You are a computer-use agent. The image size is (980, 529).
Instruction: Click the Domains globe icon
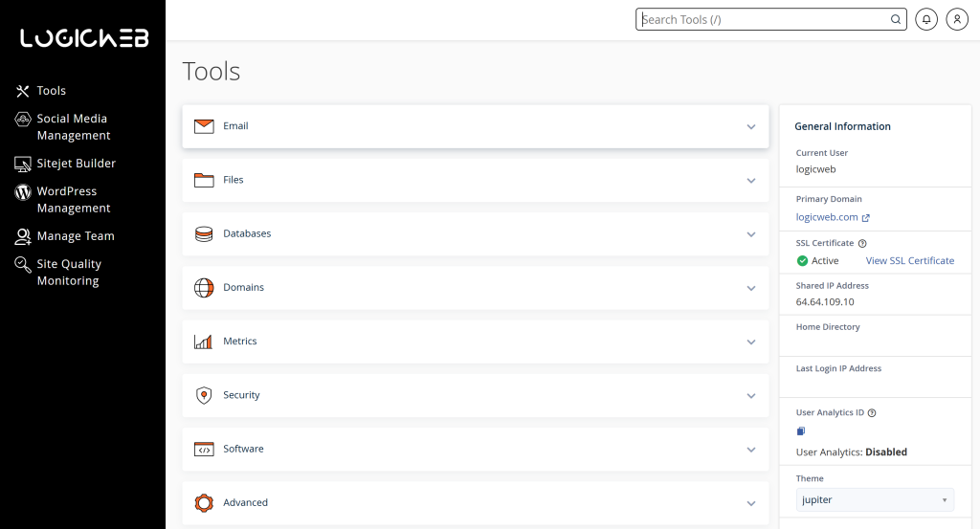tap(204, 287)
